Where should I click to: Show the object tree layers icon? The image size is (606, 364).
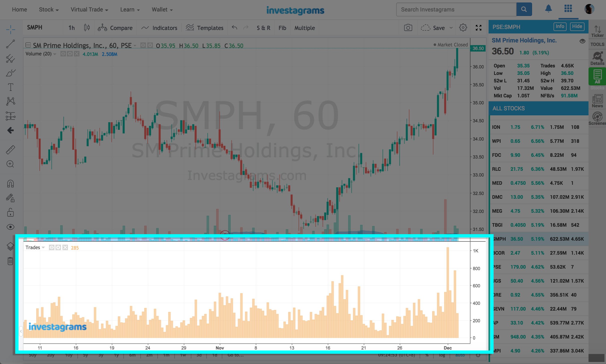pyautogui.click(x=10, y=246)
